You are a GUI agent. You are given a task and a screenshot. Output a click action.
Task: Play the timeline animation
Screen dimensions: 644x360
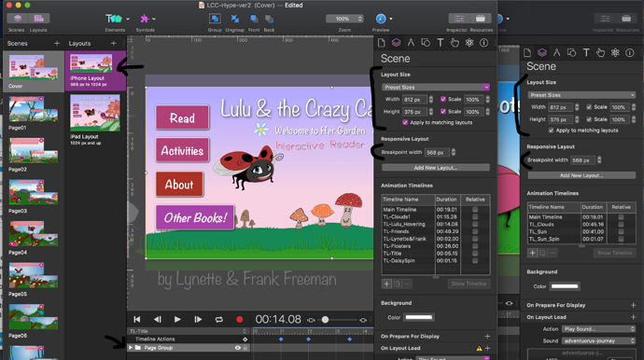click(x=177, y=319)
